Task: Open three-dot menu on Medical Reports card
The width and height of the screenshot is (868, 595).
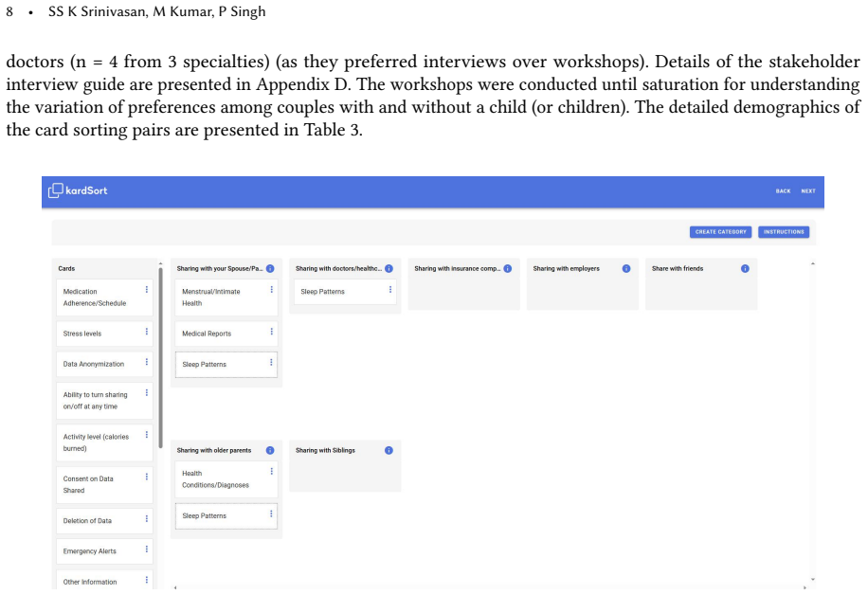Action: coord(271,332)
